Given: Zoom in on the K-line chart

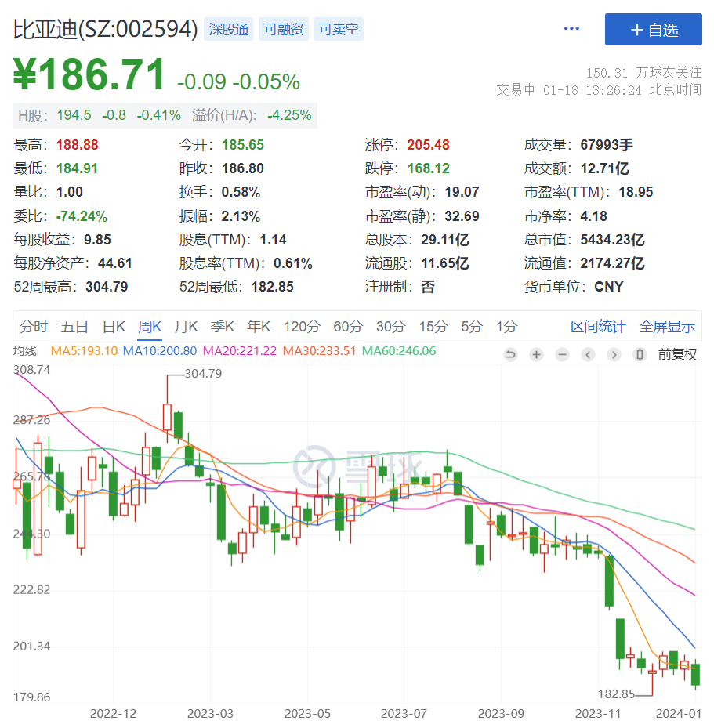Looking at the screenshot, I should click(535, 354).
